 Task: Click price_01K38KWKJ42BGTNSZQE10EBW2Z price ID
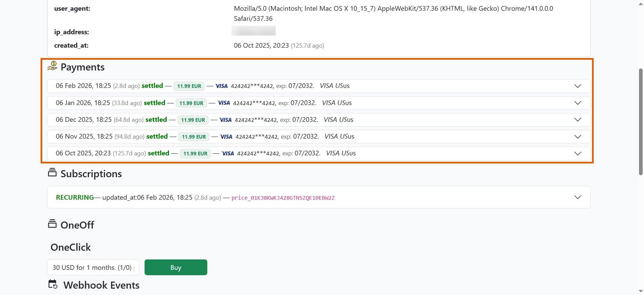[283, 198]
